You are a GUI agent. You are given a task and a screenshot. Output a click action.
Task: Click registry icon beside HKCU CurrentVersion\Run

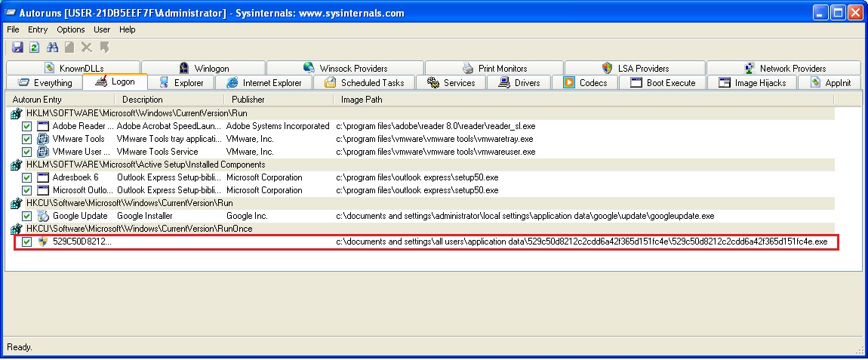tap(17, 203)
